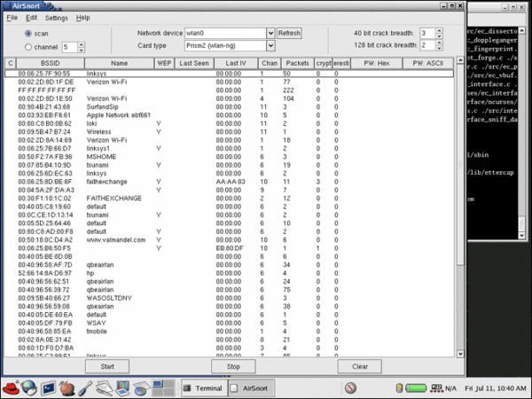This screenshot has height=399, width=532.
Task: Select the FF:FF:FF:FF:FF:FF broadcast row
Action: (x=229, y=90)
